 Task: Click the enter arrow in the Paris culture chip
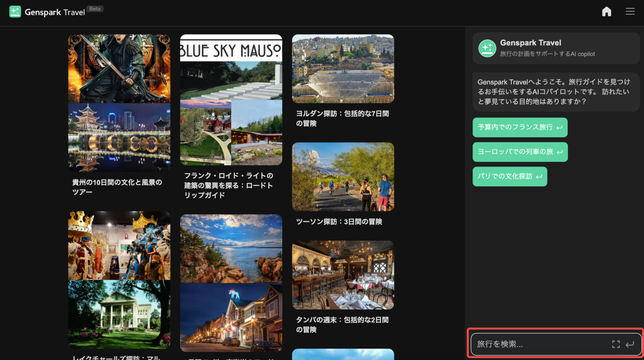tap(539, 177)
